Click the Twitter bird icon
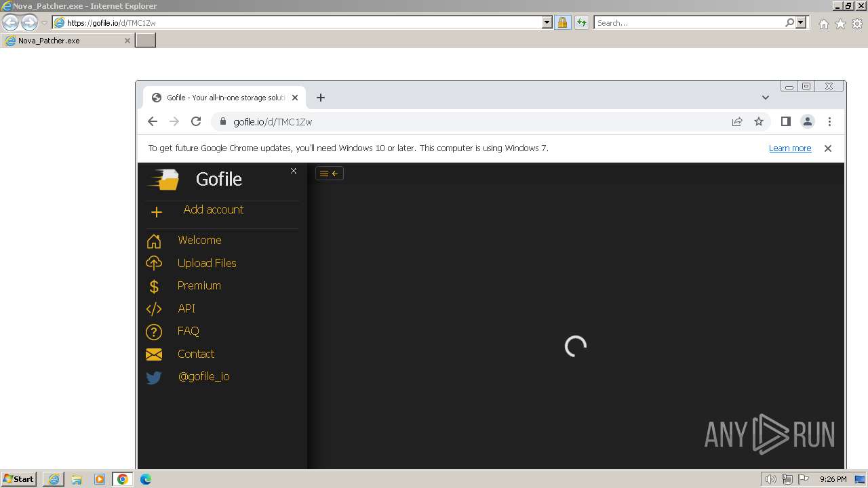 tap(154, 378)
